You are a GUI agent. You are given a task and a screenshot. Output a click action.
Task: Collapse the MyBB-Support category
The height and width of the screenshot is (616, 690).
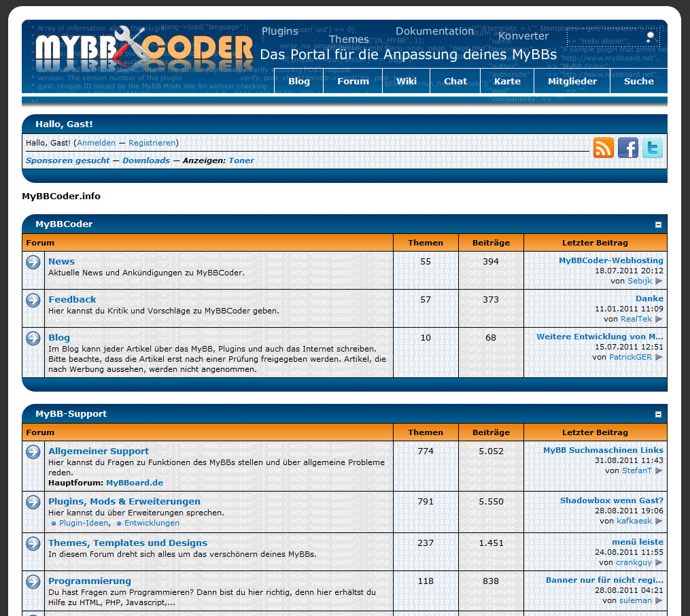coord(658,414)
